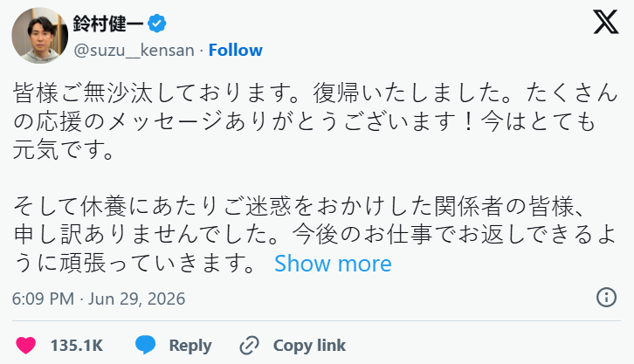Select the Copy link text
Viewport: 634px width, 364px height.
[309, 346]
